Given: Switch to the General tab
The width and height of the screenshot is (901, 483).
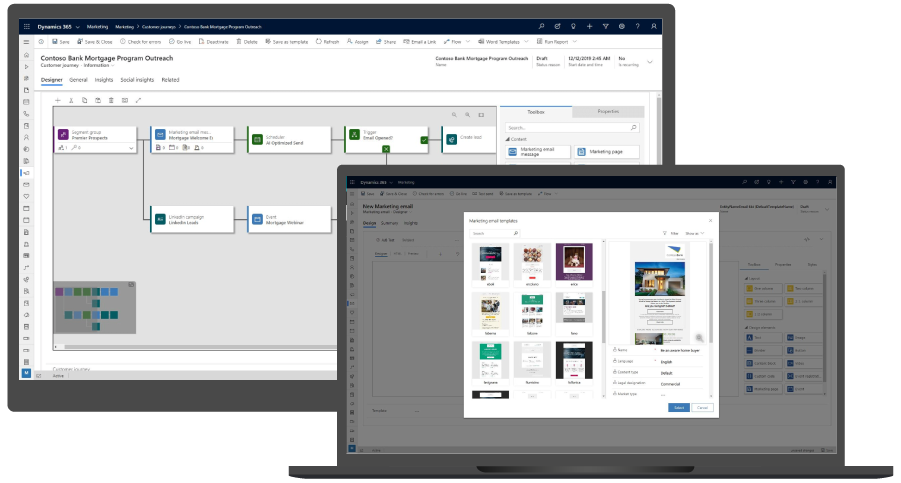Looking at the screenshot, I should [78, 80].
